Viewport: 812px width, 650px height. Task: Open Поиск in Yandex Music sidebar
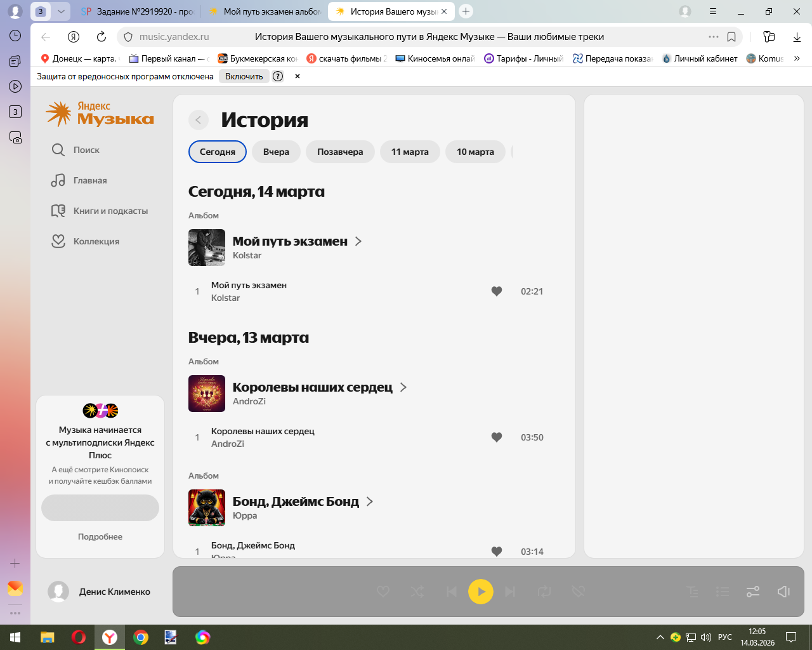(x=75, y=150)
